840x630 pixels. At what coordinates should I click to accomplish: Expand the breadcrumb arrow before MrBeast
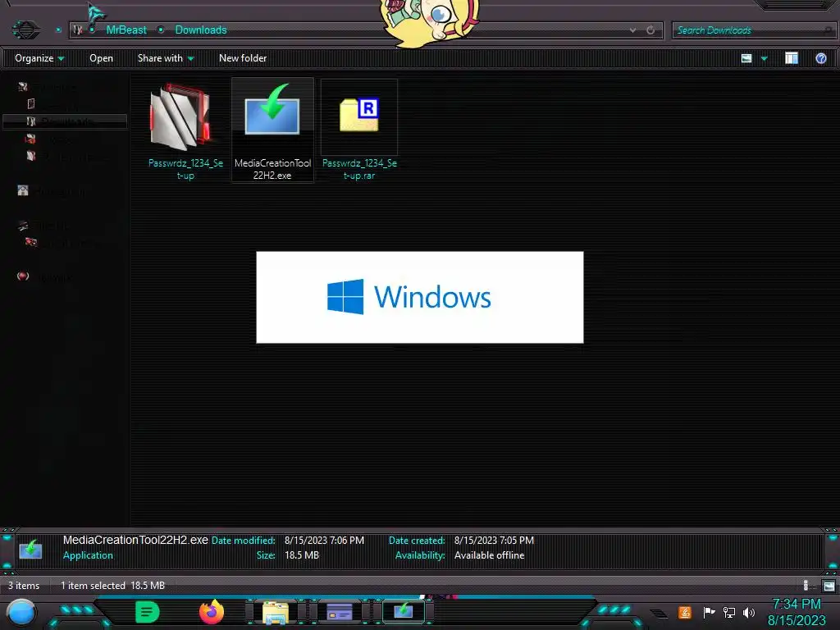click(92, 30)
